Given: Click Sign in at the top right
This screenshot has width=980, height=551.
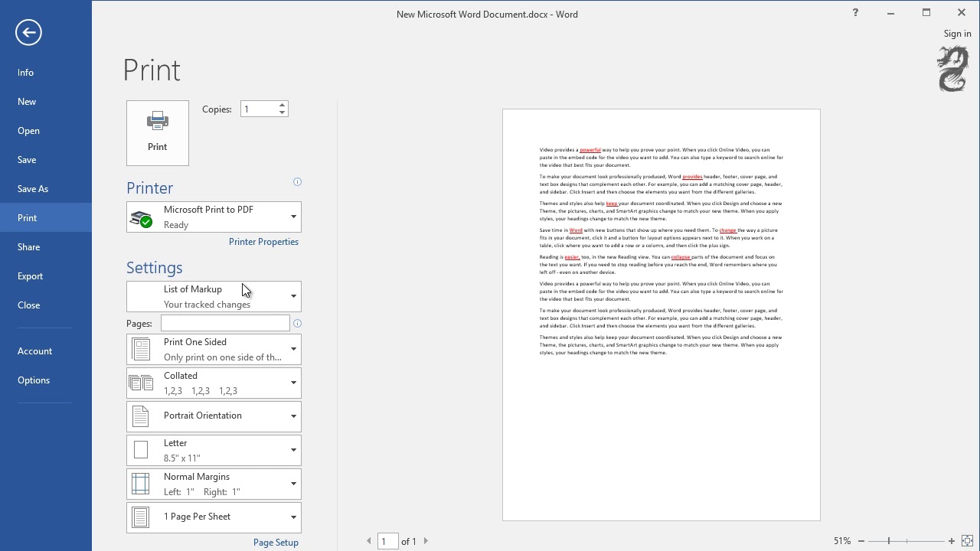Looking at the screenshot, I should point(957,34).
